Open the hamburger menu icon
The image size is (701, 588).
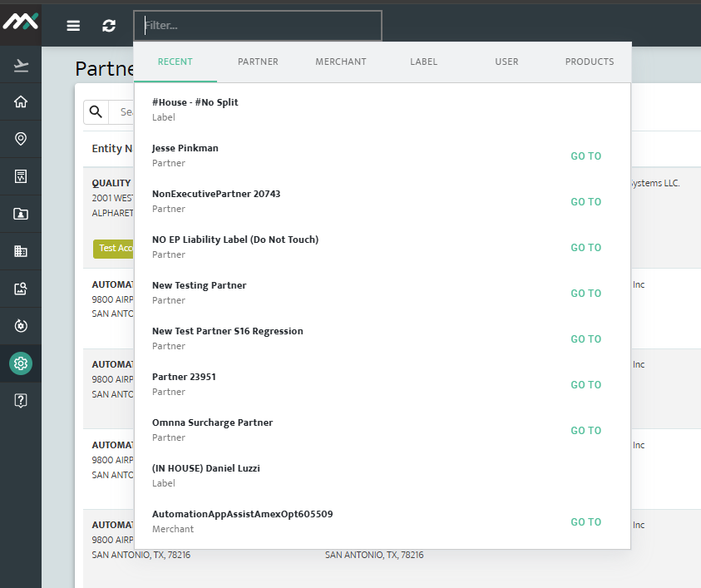click(x=73, y=26)
